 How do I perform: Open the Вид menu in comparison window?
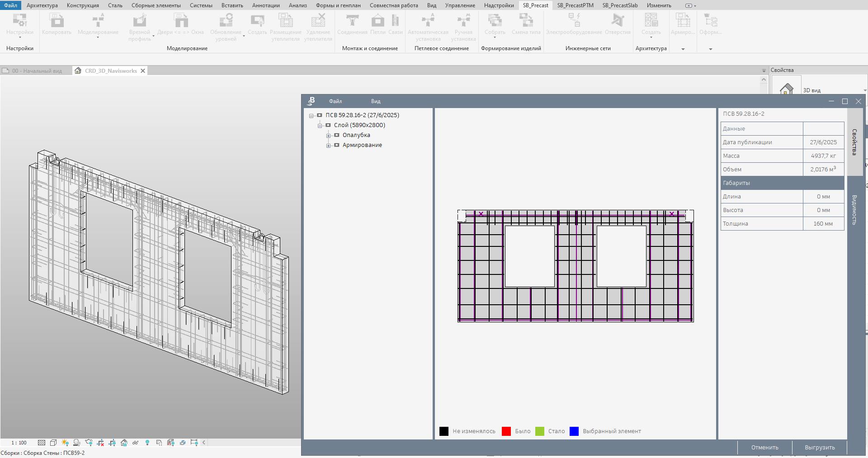point(376,101)
